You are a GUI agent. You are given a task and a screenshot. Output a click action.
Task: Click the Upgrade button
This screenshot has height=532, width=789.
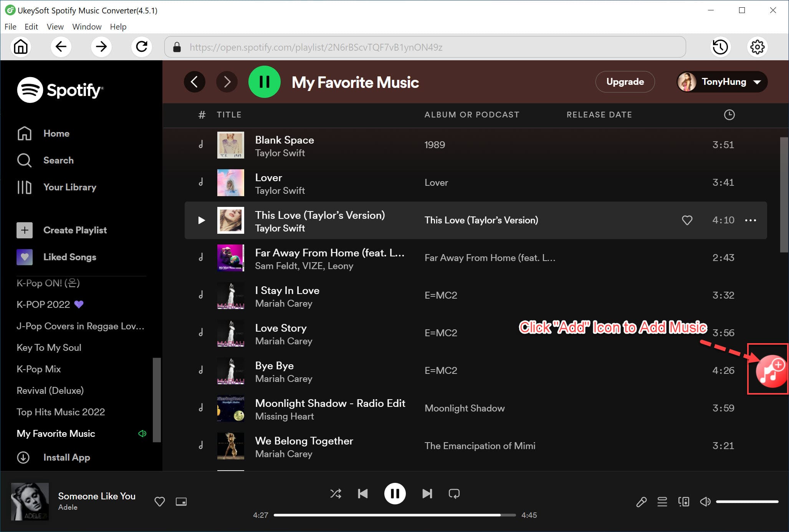tap(625, 81)
